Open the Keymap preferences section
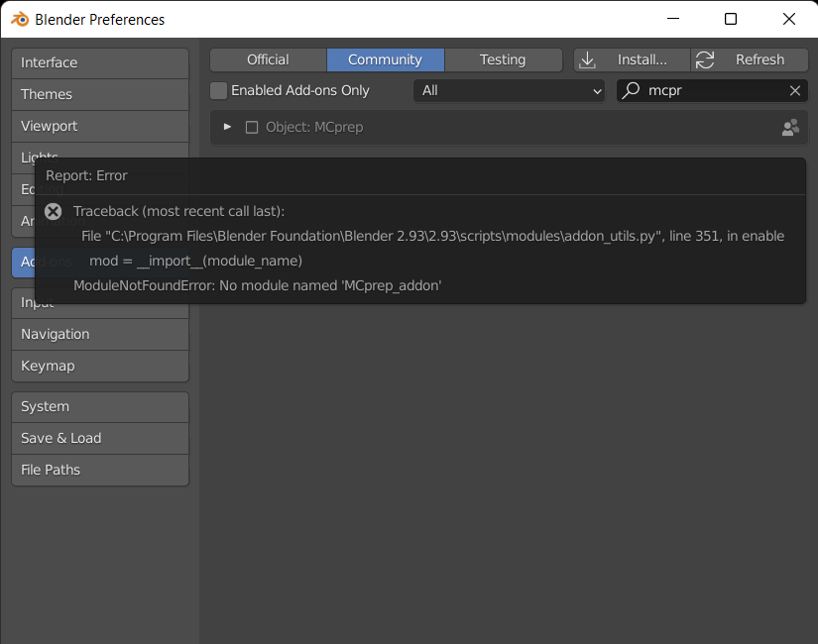This screenshot has height=644, width=818. pos(99,366)
